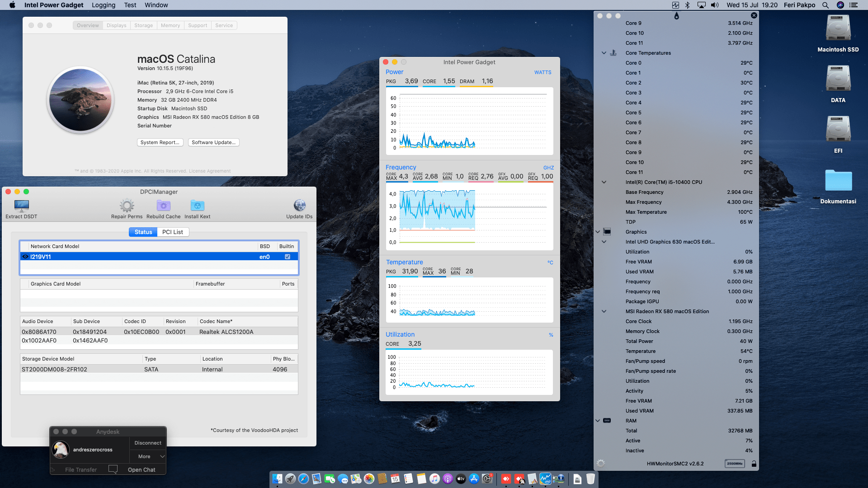Viewport: 868px width, 488px height.
Task: Switch to the PCI List tab
Action: 173,232
